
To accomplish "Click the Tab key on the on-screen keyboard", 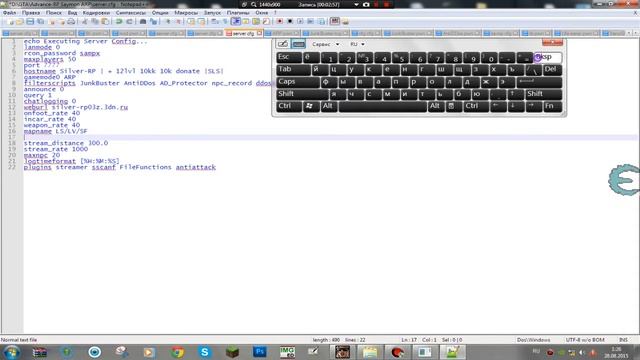I will pyautogui.click(x=293, y=69).
